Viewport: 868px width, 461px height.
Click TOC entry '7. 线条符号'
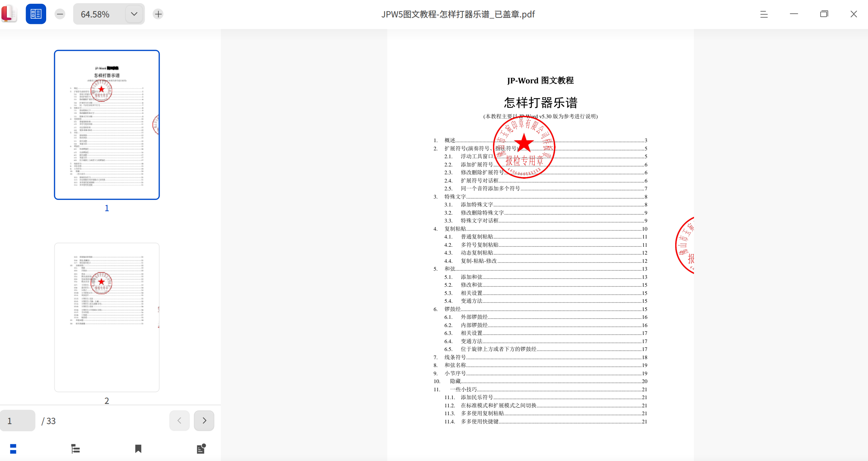[x=540, y=357]
